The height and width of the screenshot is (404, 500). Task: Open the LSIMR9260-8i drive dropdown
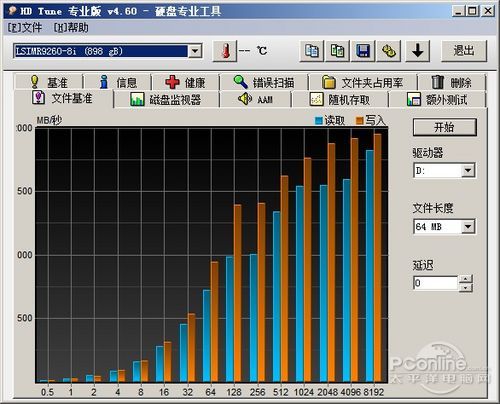[195, 51]
